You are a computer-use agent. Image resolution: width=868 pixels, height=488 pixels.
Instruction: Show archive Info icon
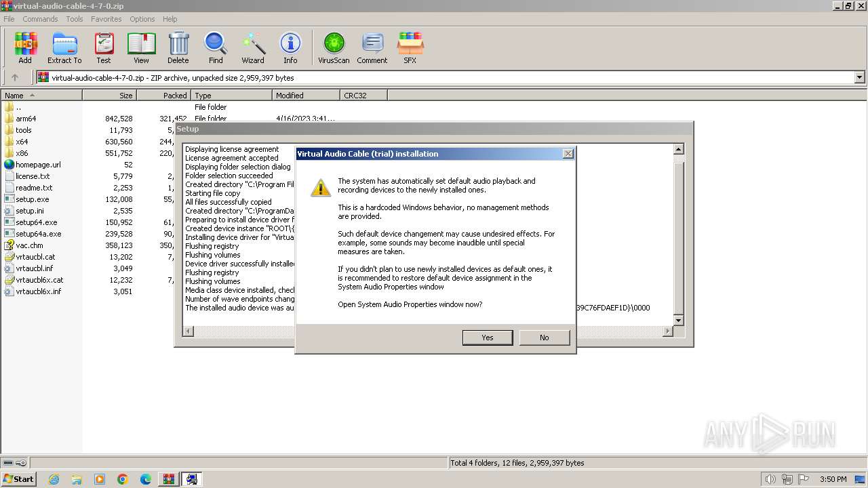tap(290, 48)
